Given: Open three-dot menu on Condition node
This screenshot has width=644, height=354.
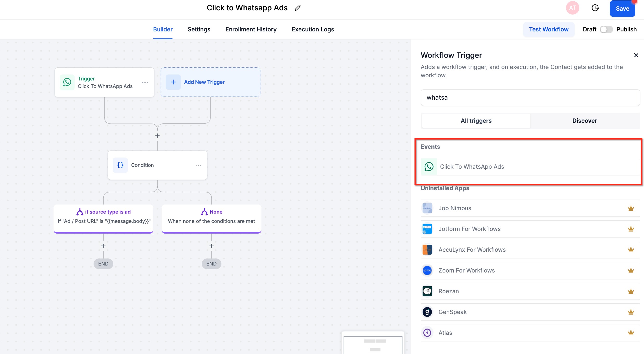Looking at the screenshot, I should pyautogui.click(x=199, y=165).
